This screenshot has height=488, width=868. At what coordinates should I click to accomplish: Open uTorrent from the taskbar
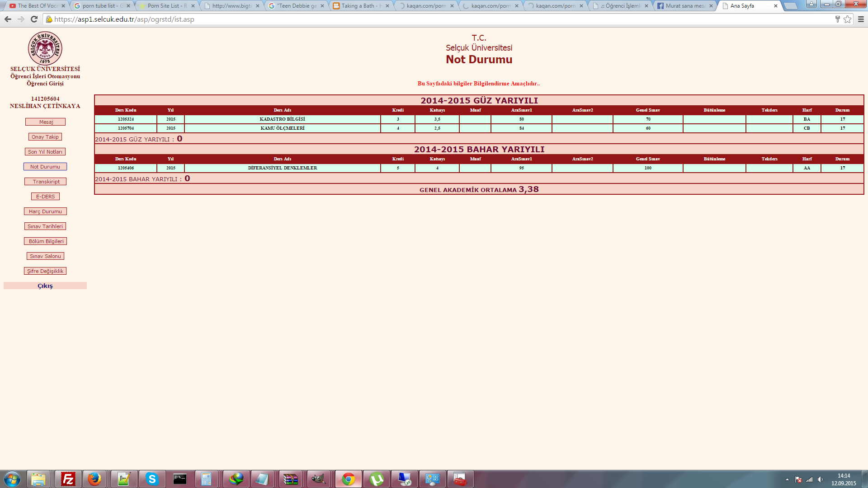(377, 479)
